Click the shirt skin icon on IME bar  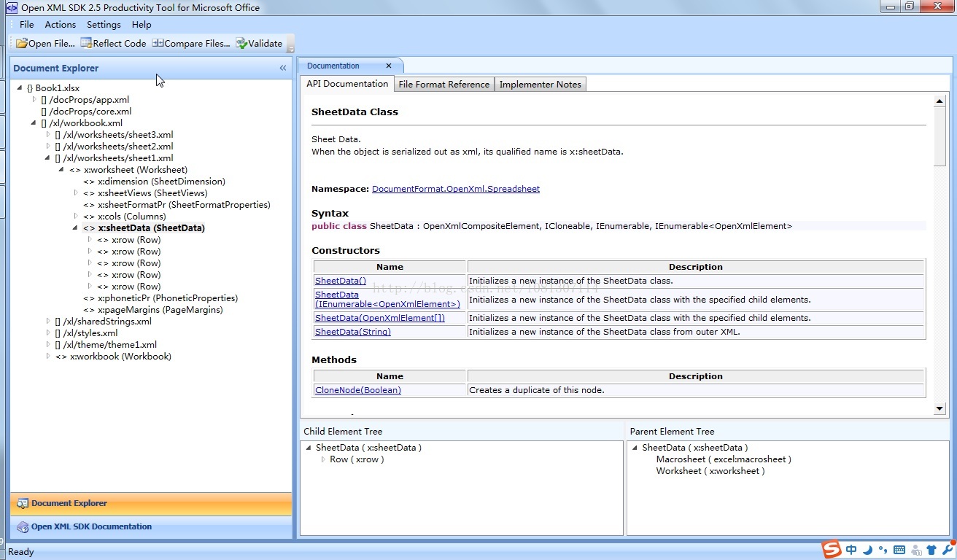coord(931,550)
